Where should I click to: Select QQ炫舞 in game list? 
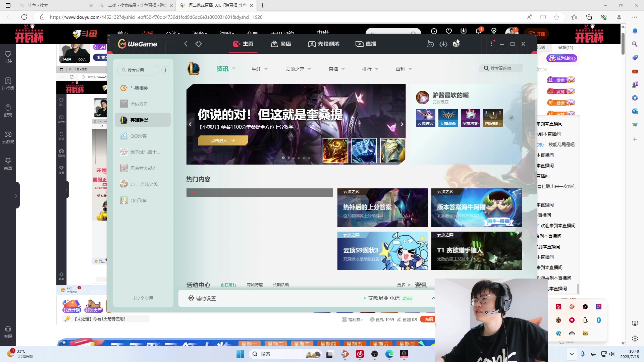point(143,136)
